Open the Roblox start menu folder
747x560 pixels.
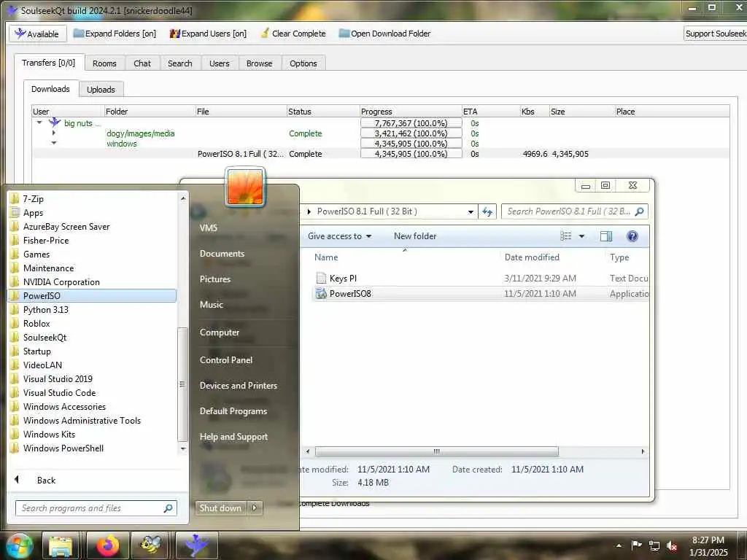click(93, 323)
